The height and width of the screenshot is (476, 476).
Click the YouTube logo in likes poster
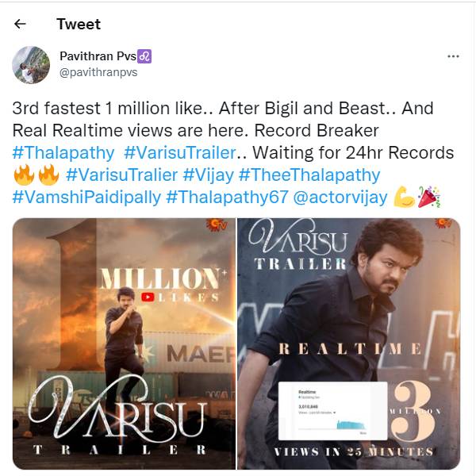click(148, 297)
